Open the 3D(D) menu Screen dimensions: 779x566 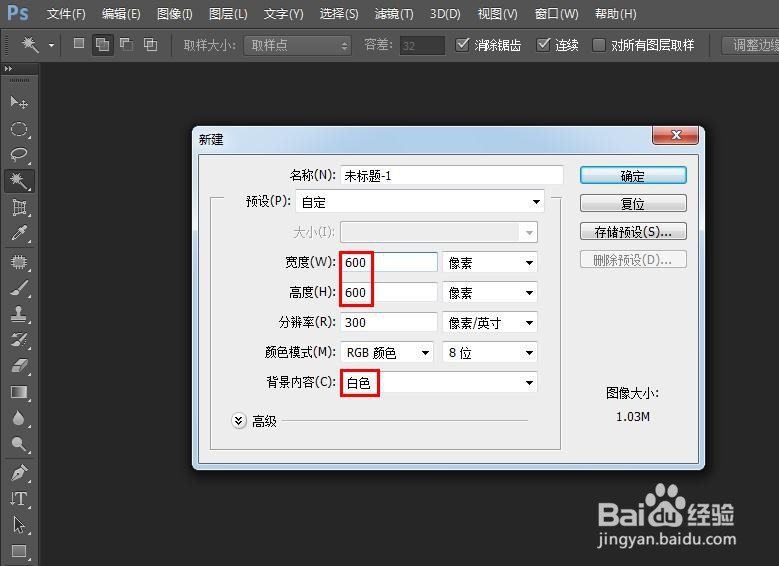coord(445,14)
